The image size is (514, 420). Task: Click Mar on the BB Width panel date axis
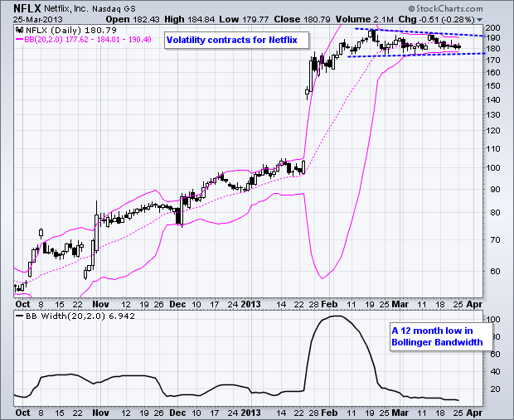pyautogui.click(x=400, y=413)
